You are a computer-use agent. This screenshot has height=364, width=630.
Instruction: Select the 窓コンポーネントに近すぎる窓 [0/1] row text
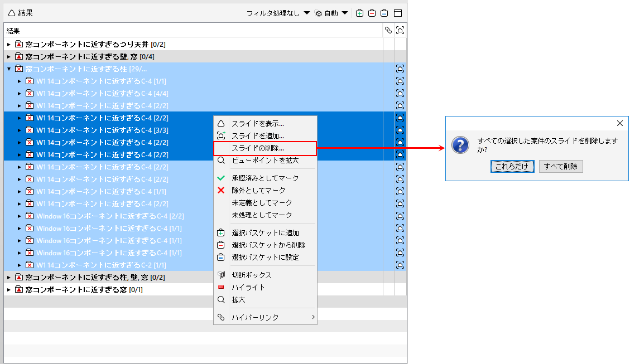tap(84, 289)
